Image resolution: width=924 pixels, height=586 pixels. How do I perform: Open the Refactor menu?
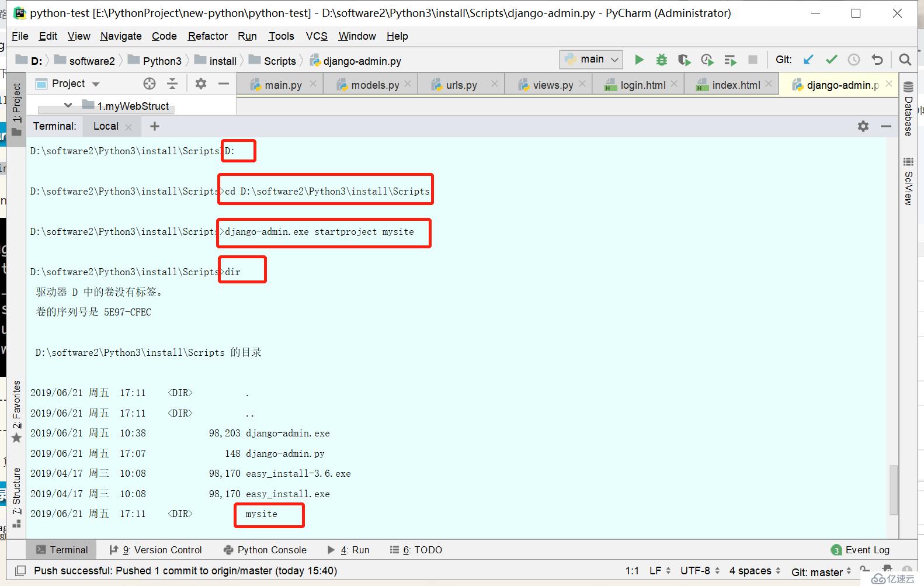pos(208,36)
